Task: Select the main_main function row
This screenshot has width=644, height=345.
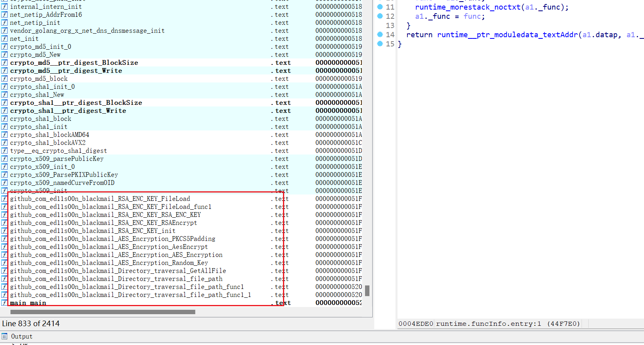Action: pos(28,303)
